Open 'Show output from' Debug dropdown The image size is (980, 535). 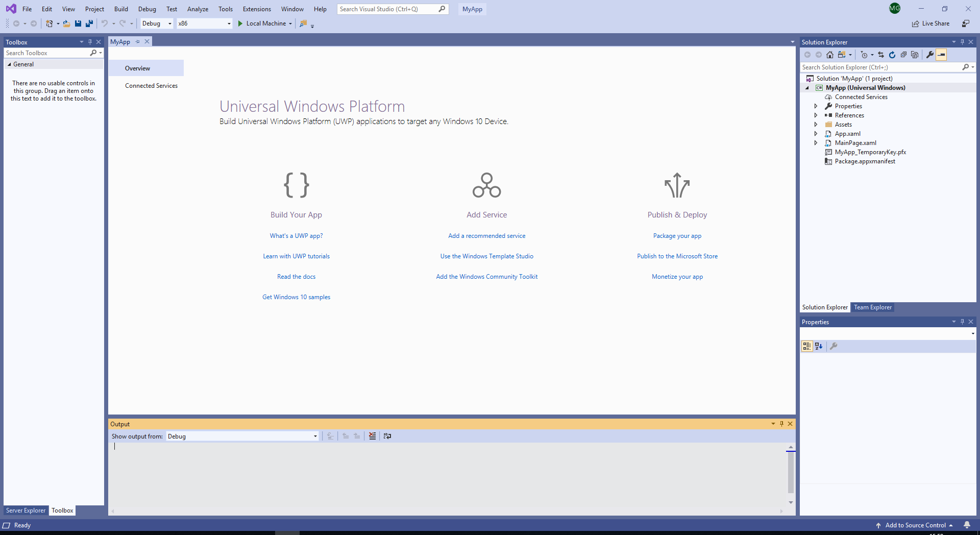[x=242, y=436]
